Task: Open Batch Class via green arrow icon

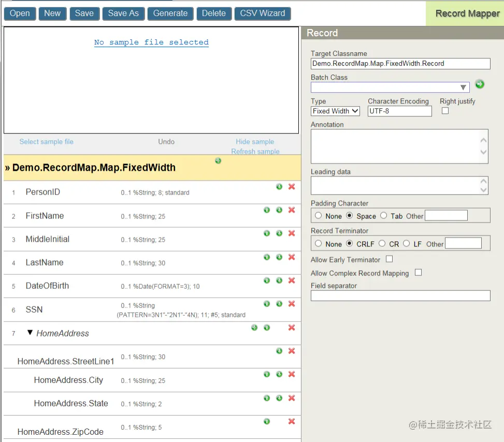Action: point(480,84)
